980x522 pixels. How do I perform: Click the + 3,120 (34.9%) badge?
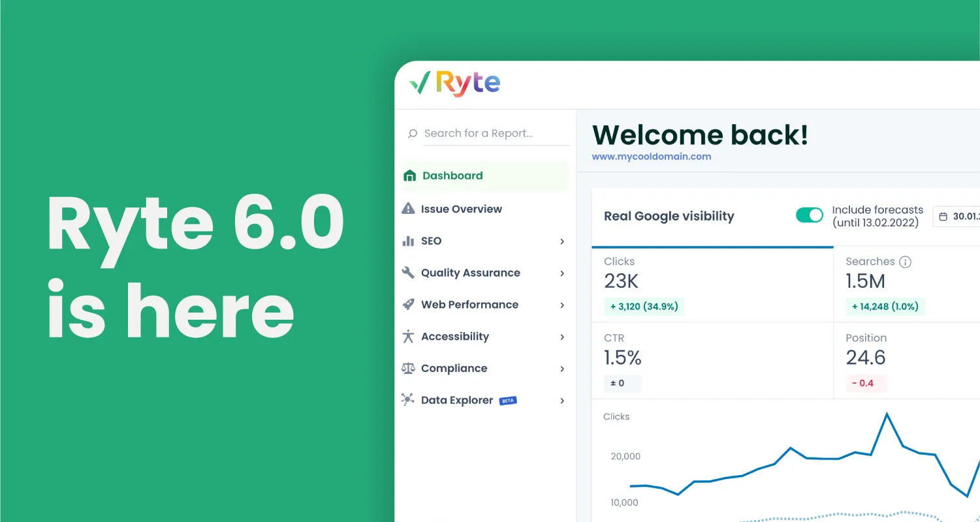644,307
